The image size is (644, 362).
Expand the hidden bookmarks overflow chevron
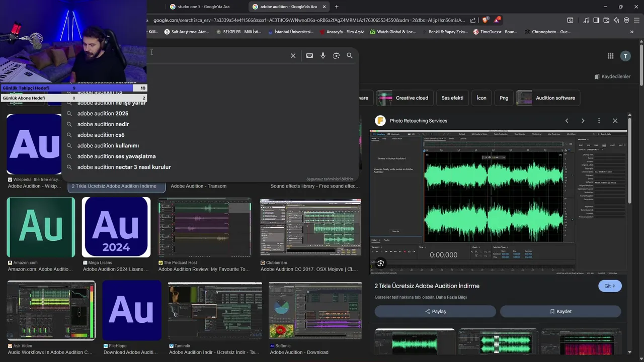pyautogui.click(x=632, y=32)
